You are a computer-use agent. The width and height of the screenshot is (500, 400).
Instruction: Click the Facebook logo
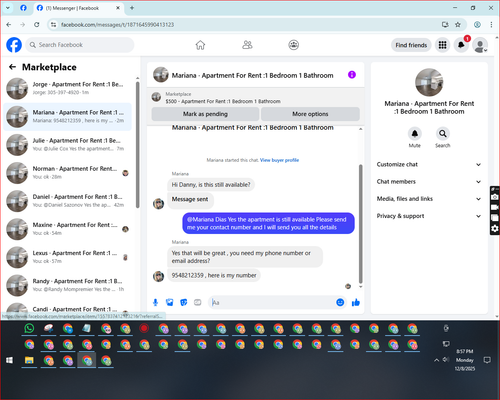click(x=14, y=45)
